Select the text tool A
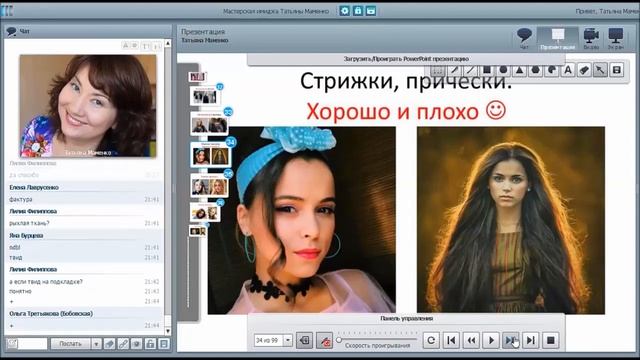 (568, 70)
